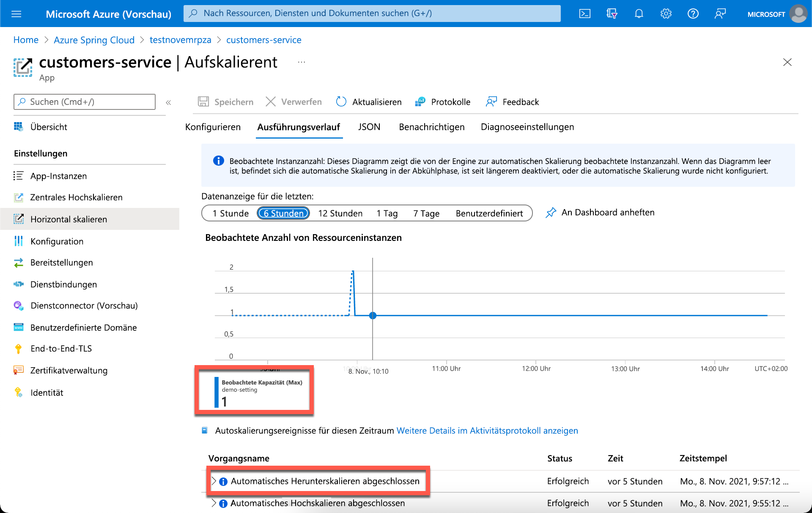Click the data point on chart line
The width and height of the screenshot is (812, 513).
pyautogui.click(x=373, y=316)
